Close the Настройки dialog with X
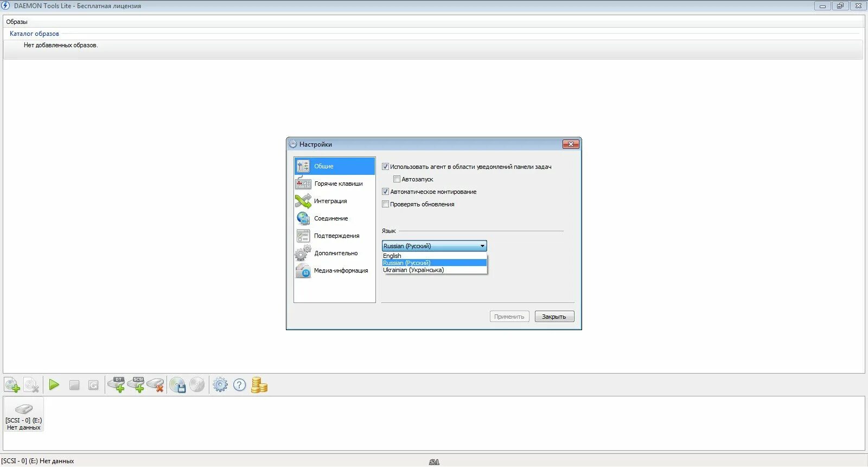Viewport: 868px width, 467px height. [x=571, y=144]
